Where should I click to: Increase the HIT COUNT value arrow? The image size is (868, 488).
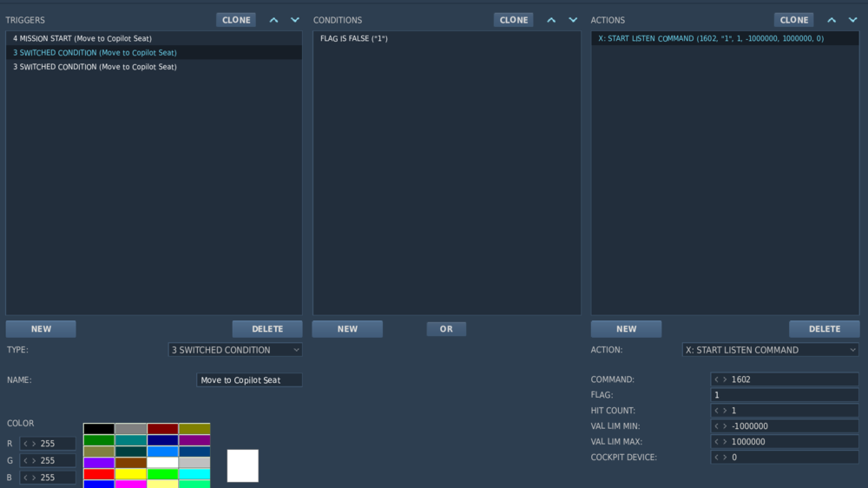point(725,411)
